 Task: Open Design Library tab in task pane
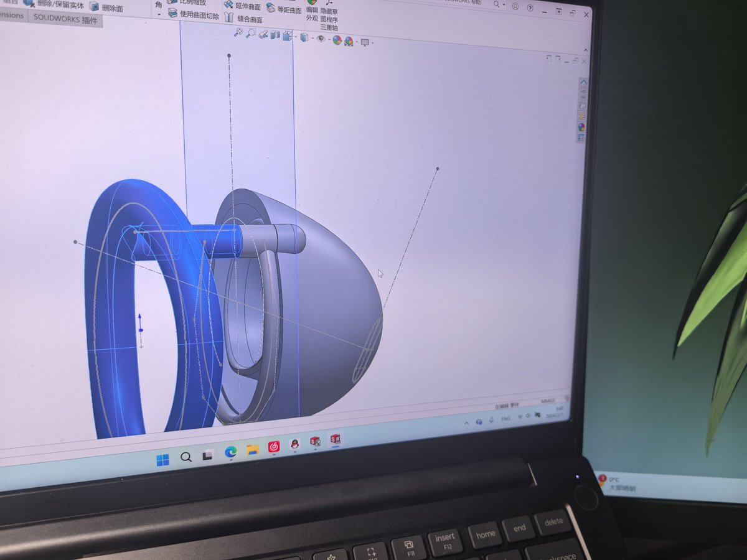tap(583, 95)
